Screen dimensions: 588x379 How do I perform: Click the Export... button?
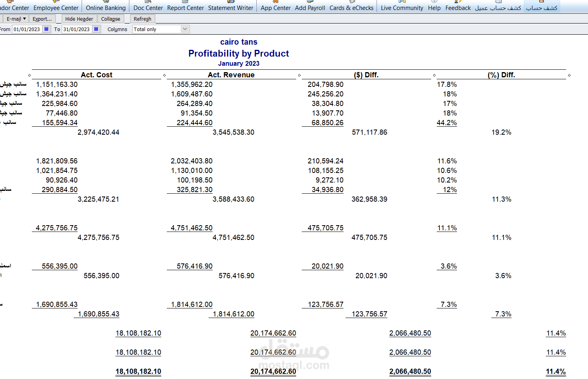(x=42, y=19)
